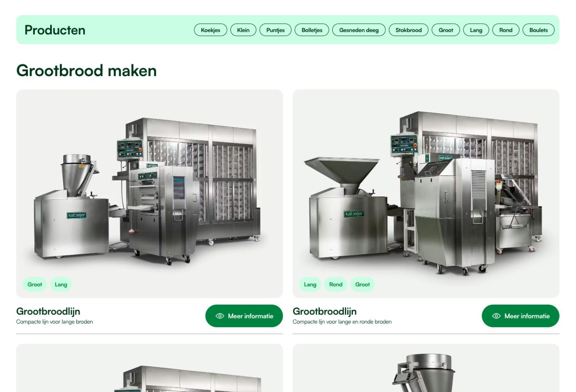
Task: Filter products by Boulets
Action: [x=538, y=30]
